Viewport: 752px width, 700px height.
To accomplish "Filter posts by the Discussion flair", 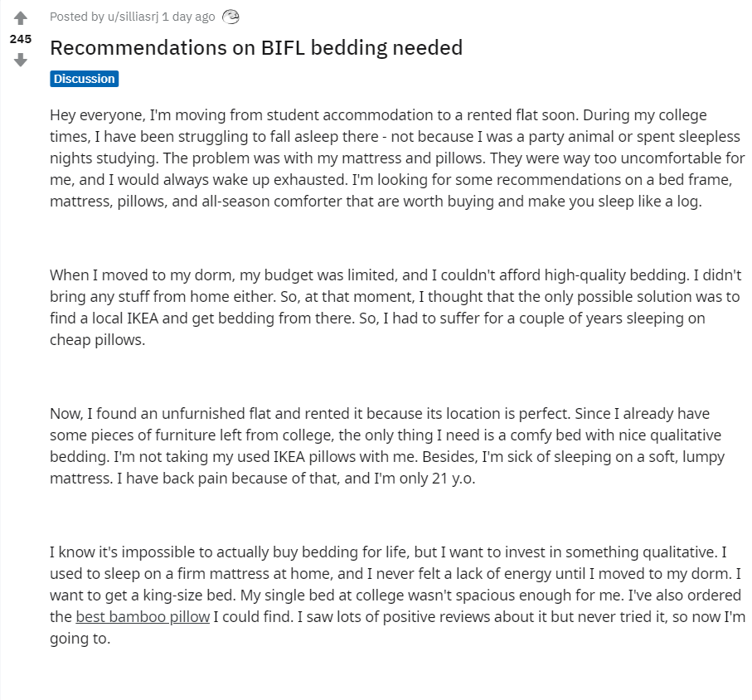I will 84,79.
